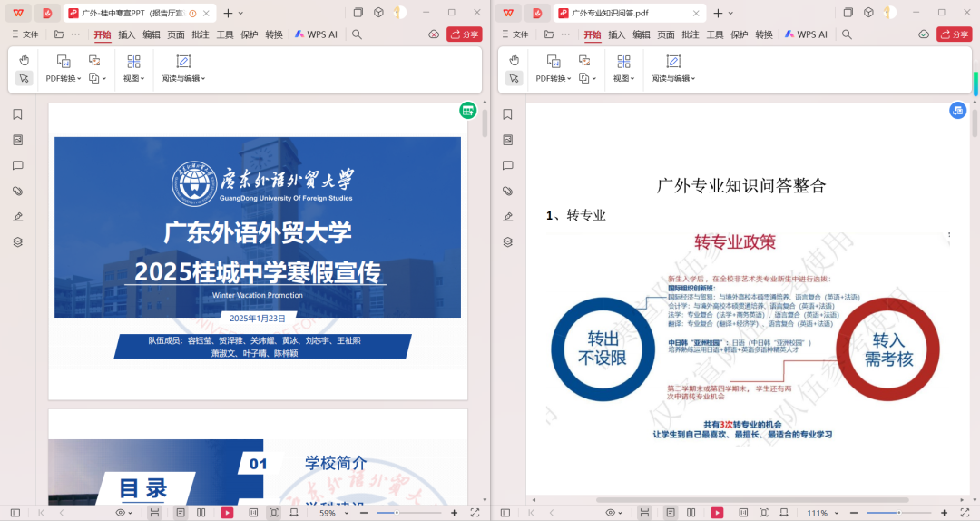The image size is (980, 521).
Task: Open the 插入 tab in left window
Action: coord(126,34)
